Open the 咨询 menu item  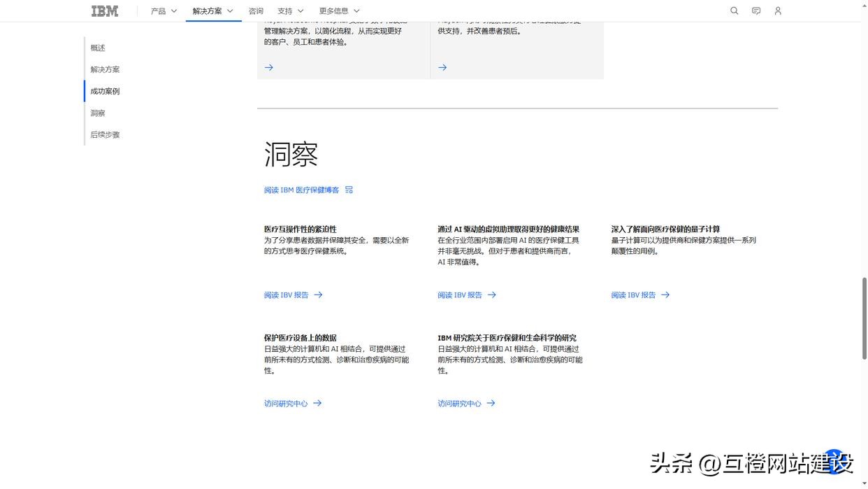[255, 10]
